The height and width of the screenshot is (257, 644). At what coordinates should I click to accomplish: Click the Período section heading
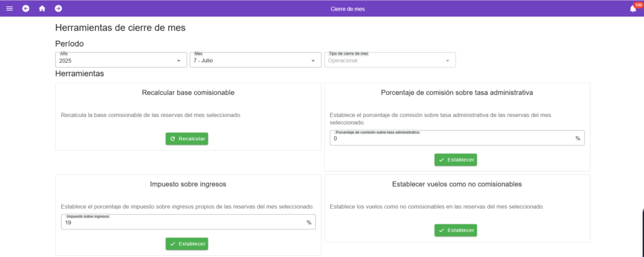pyautogui.click(x=69, y=44)
